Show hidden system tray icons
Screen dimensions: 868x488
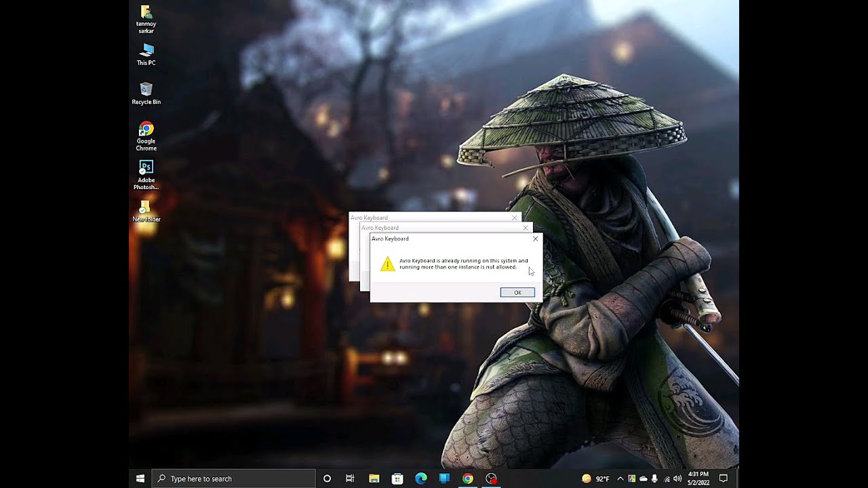620,479
